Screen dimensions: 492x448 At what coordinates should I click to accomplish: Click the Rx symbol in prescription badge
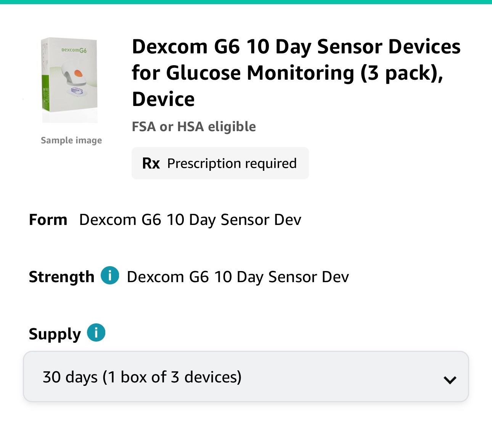pyautogui.click(x=151, y=163)
